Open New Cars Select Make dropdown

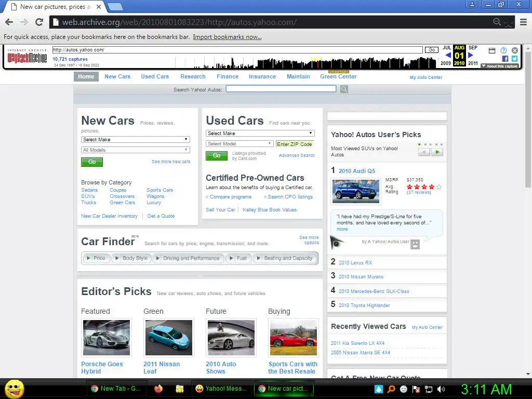pyautogui.click(x=136, y=139)
